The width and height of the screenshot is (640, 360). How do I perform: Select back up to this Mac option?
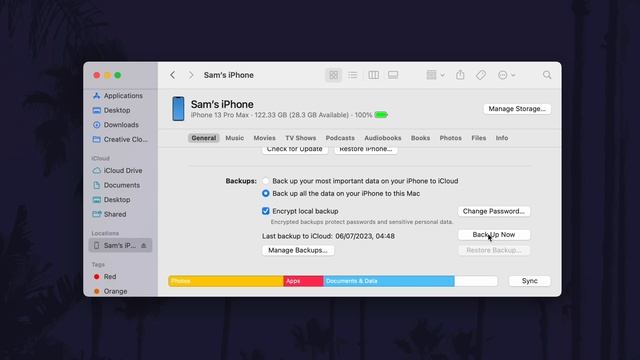click(266, 193)
